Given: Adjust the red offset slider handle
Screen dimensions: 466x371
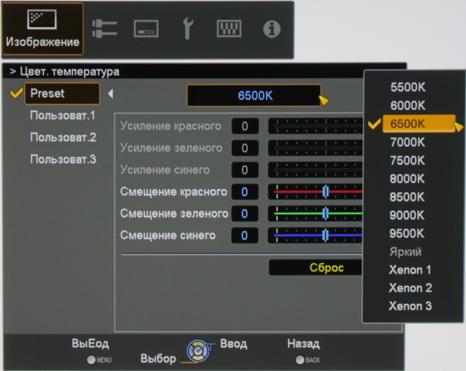Looking at the screenshot, I should 326,192.
